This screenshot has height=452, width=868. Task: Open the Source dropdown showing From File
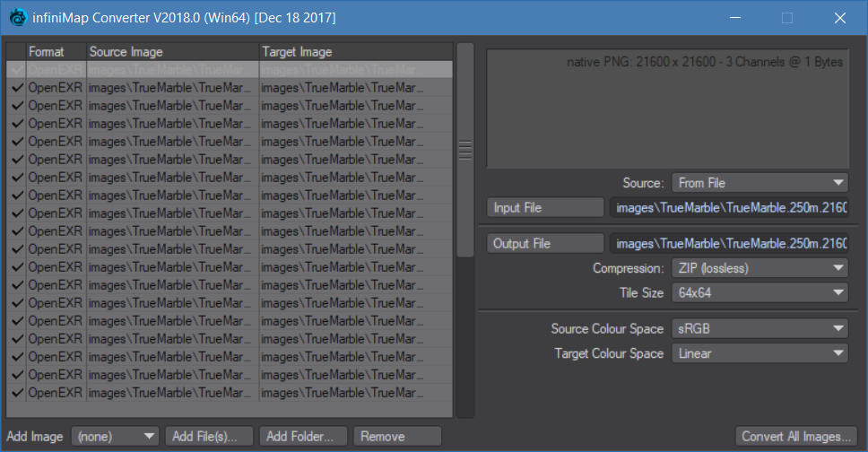coord(759,183)
